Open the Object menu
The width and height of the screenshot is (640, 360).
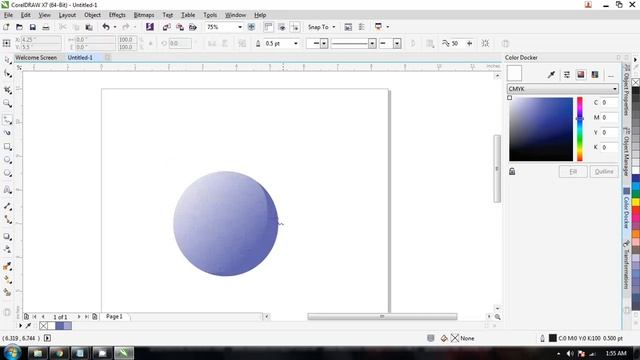click(x=92, y=15)
